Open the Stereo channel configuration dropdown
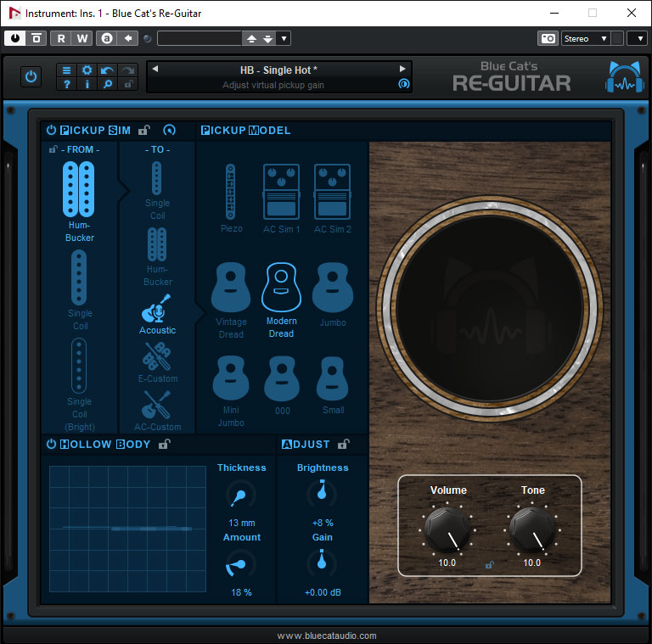The height and width of the screenshot is (644, 652). [x=586, y=38]
